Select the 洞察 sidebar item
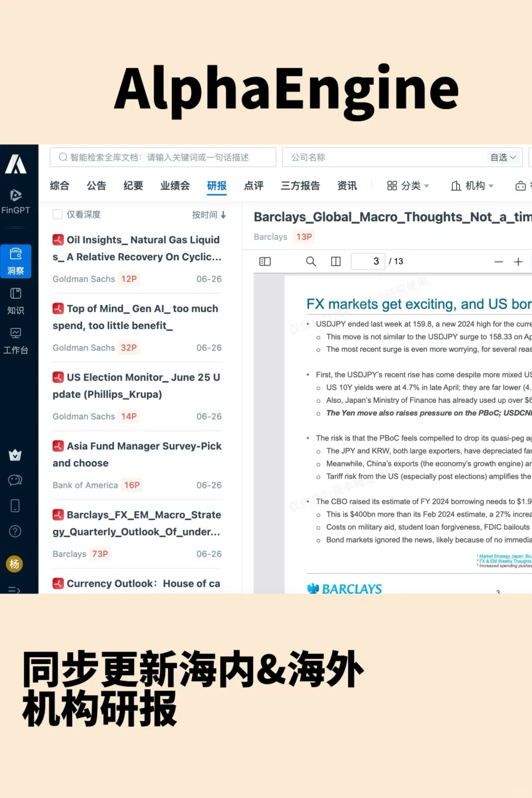The height and width of the screenshot is (798, 532). click(16, 261)
